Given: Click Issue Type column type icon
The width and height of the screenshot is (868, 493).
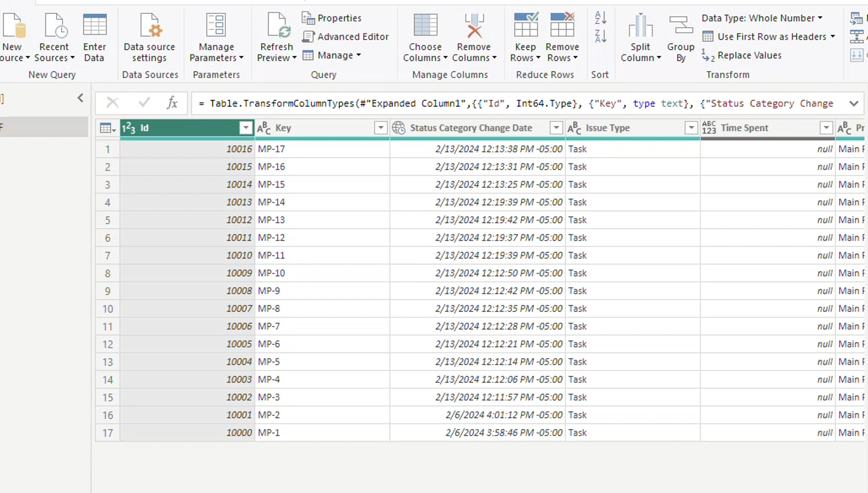Looking at the screenshot, I should [x=574, y=128].
